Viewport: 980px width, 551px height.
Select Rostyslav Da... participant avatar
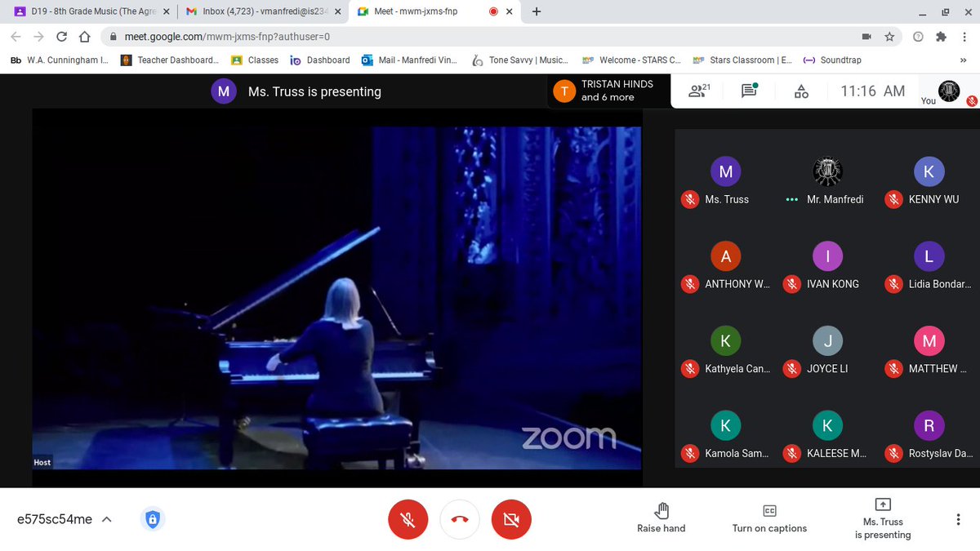[929, 425]
